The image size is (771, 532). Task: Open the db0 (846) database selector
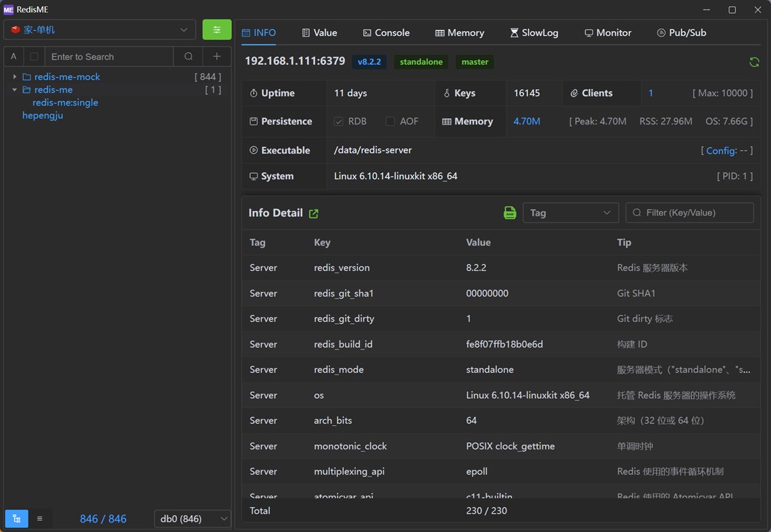[x=192, y=518]
